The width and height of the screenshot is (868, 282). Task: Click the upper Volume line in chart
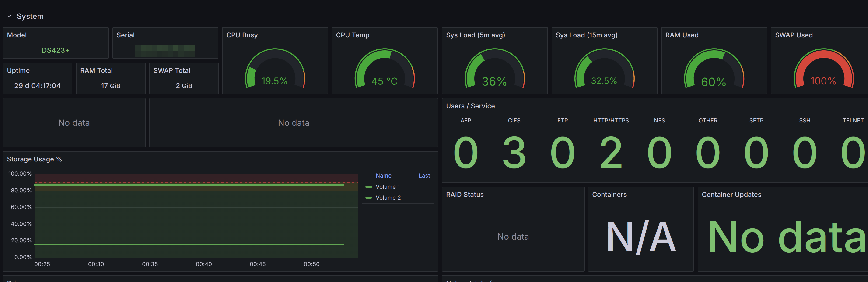(189, 185)
